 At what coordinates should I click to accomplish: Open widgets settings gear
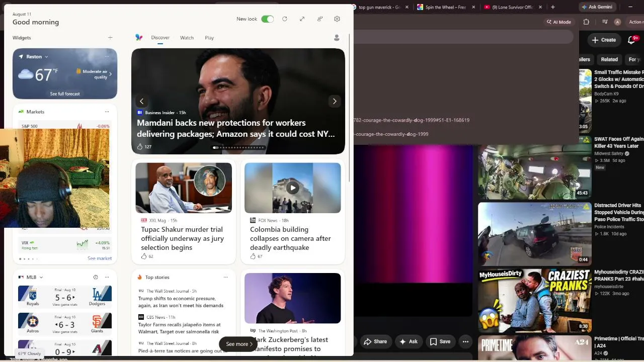click(x=337, y=19)
